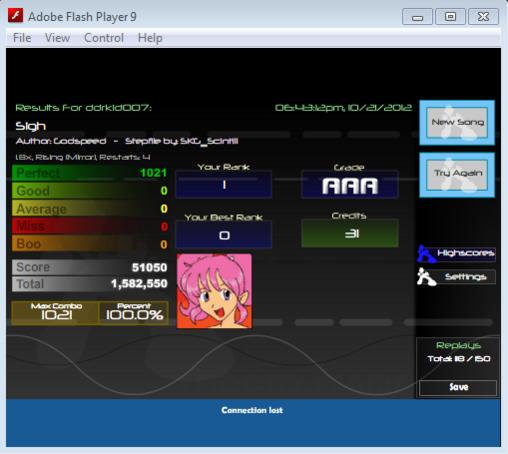Click the date and time stamp
The width and height of the screenshot is (508, 454).
click(343, 108)
